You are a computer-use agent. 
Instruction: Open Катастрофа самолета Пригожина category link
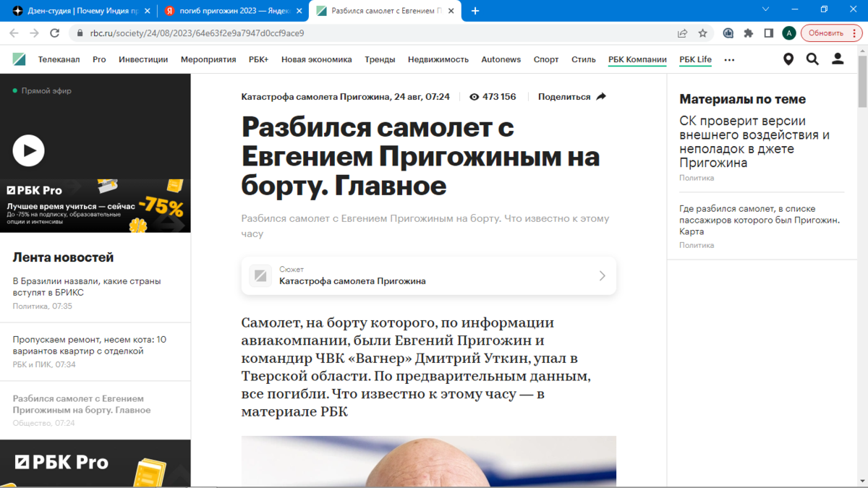(x=314, y=97)
